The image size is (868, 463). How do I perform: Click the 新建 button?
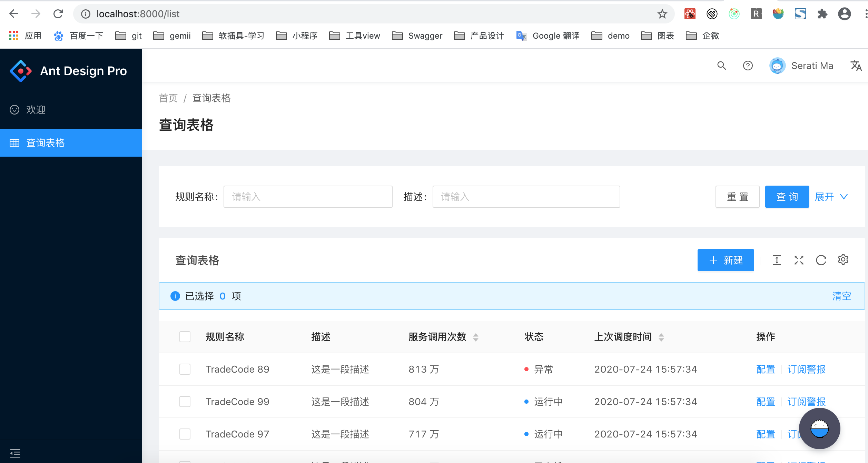[x=726, y=260]
